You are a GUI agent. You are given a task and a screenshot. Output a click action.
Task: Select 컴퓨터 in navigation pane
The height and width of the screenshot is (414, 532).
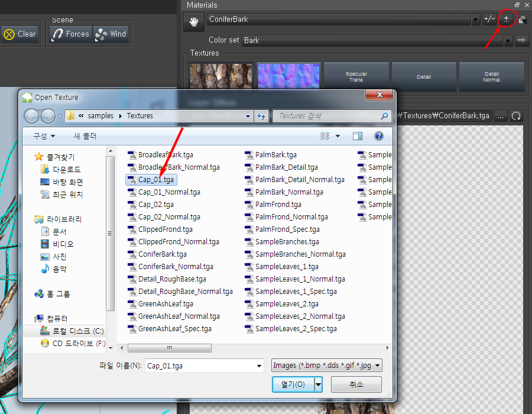click(51, 319)
